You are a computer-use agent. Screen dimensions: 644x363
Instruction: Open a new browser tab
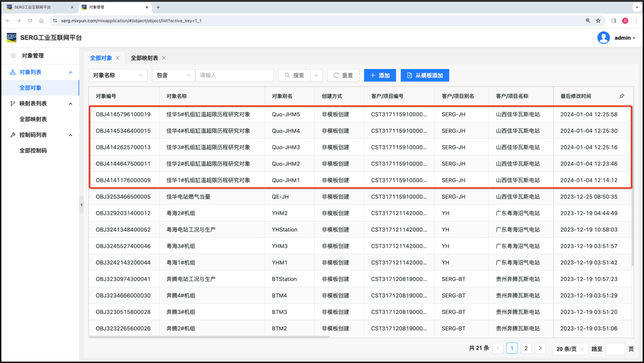point(158,7)
